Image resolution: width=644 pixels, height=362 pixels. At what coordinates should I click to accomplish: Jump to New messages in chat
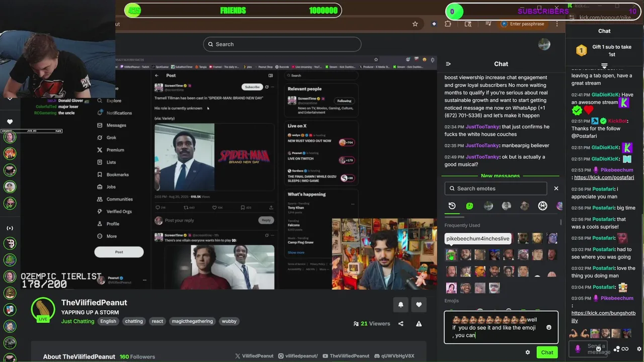click(x=500, y=176)
